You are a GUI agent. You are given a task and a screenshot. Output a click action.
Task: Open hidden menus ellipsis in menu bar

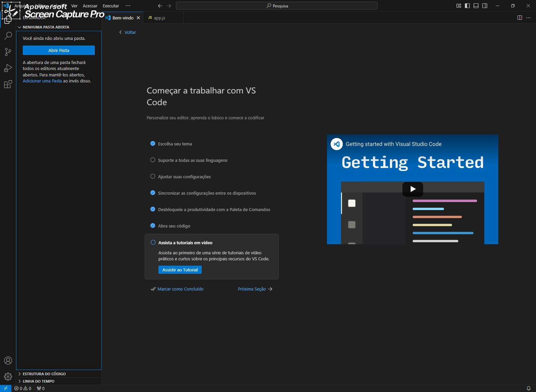tap(128, 6)
